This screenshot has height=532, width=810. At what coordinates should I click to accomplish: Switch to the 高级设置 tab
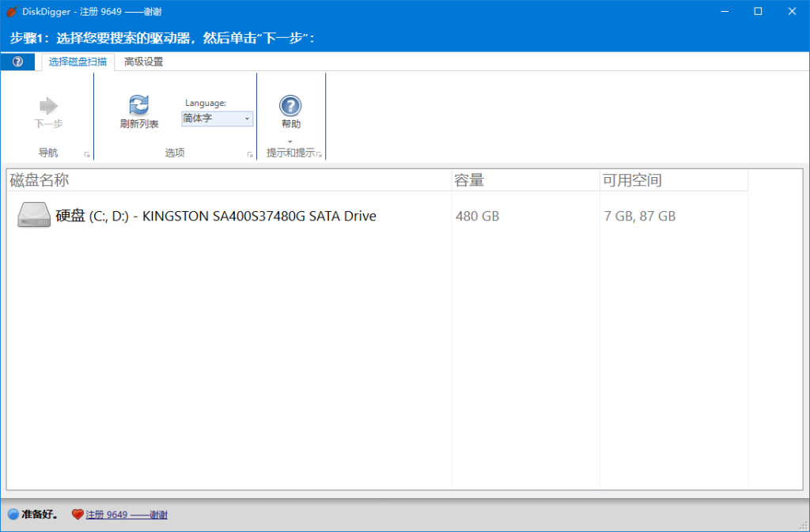(144, 62)
